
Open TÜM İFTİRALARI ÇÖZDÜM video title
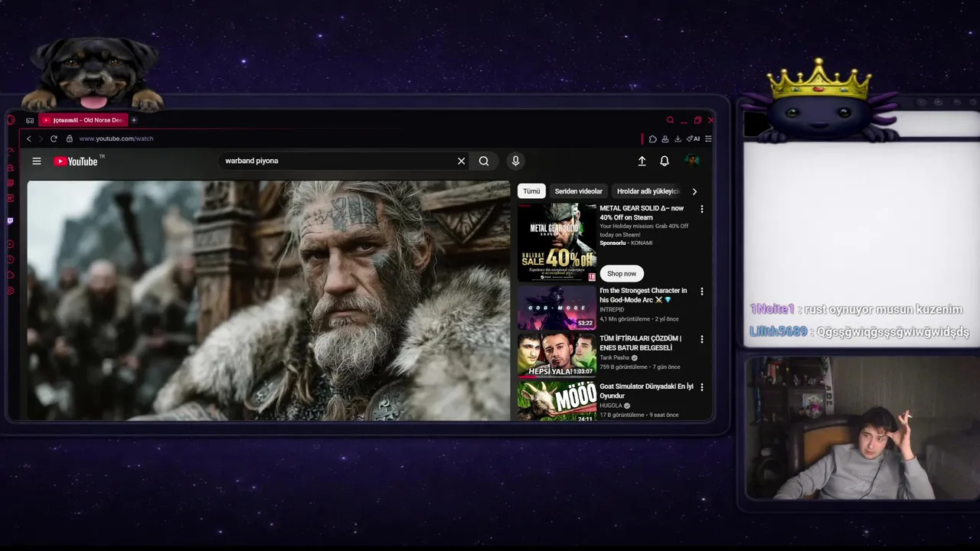640,343
